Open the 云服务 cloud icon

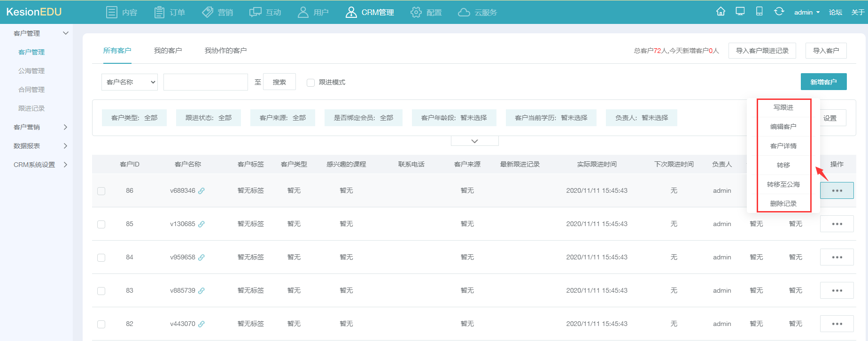pos(464,12)
